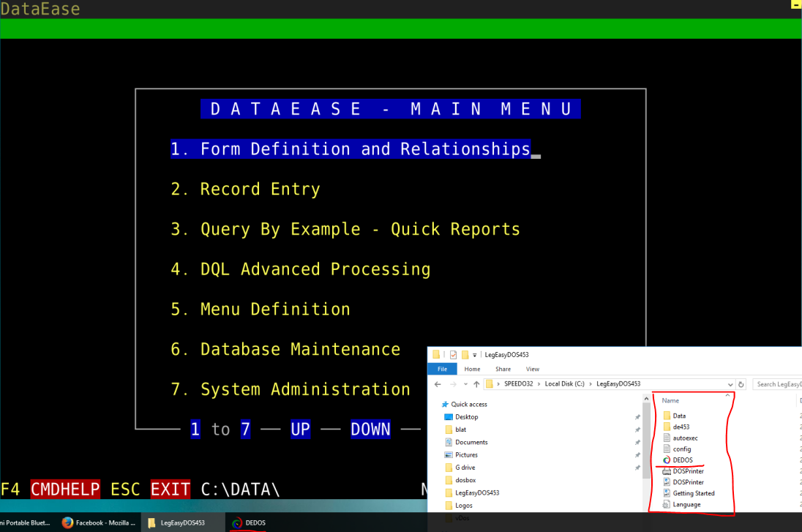Unpin Pictures using its pin icon
802x532 pixels.
tap(637, 454)
